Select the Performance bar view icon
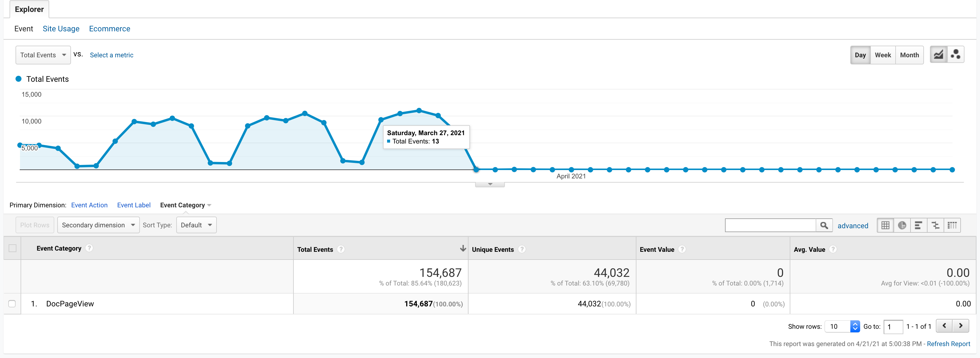Image resolution: width=980 pixels, height=358 pixels. [918, 225]
